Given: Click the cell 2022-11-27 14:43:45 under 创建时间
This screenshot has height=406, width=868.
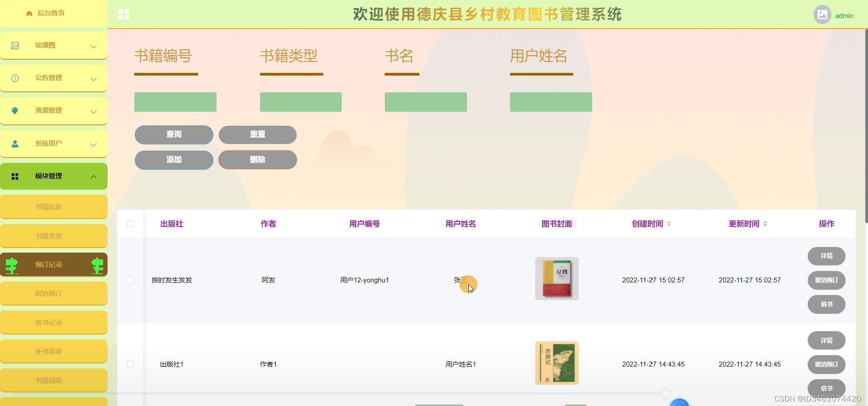Looking at the screenshot, I should [x=653, y=364].
